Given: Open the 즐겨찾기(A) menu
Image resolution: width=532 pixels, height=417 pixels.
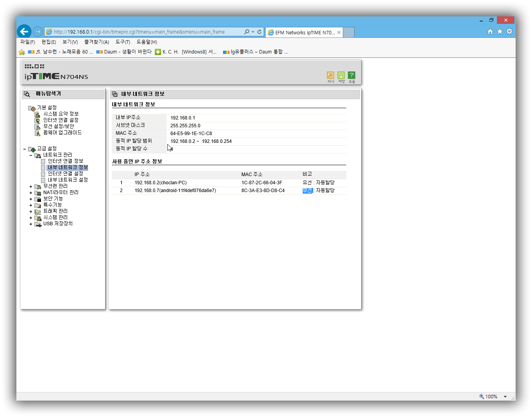Looking at the screenshot, I should (97, 42).
